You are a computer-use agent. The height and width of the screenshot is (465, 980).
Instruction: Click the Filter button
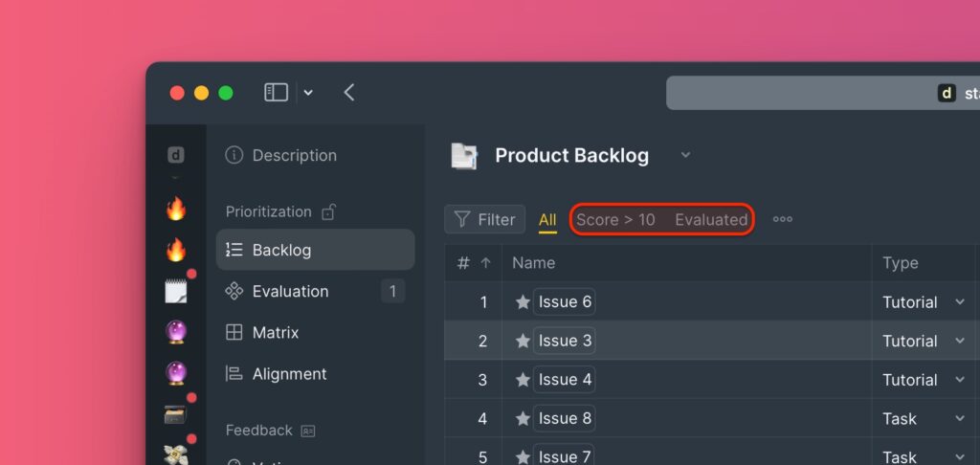[484, 219]
